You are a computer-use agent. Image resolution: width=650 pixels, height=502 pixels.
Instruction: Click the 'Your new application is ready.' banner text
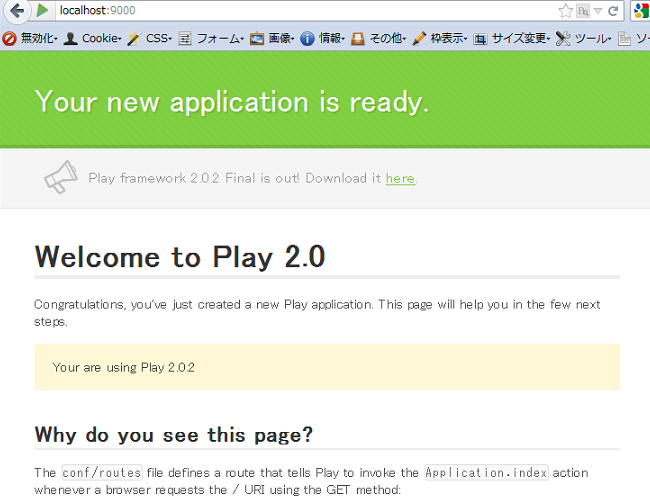click(x=232, y=102)
